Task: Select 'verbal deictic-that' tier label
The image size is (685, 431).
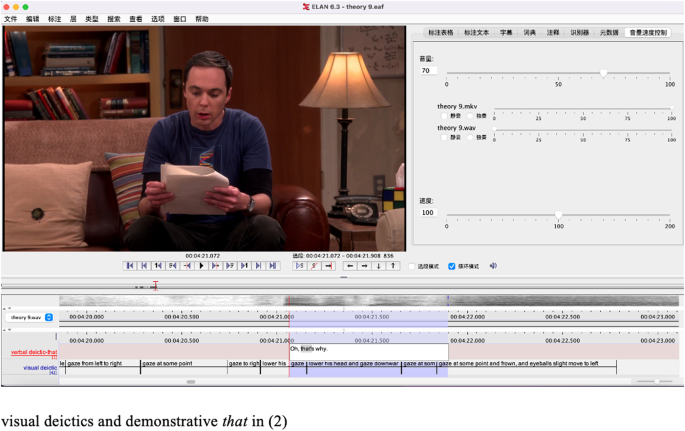Action: (34, 352)
